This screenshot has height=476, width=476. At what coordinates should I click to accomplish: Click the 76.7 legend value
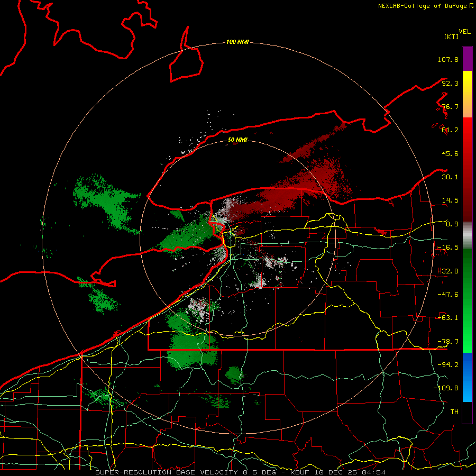click(450, 106)
